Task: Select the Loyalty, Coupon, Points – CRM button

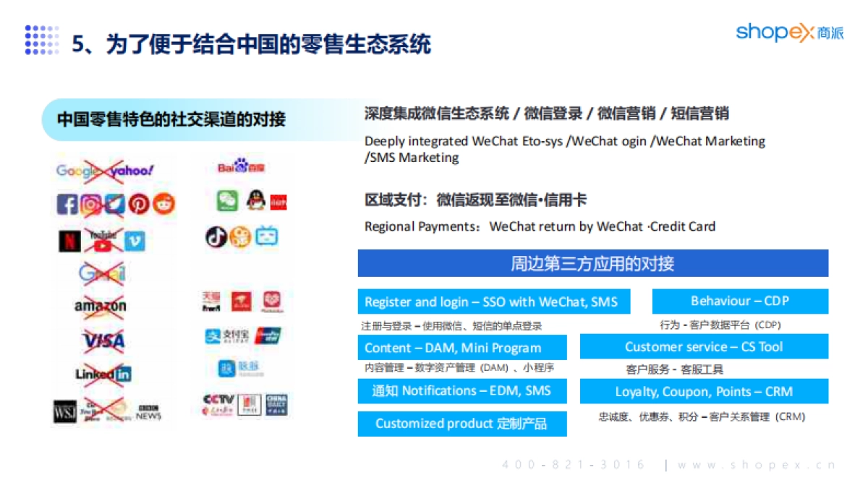Action: (703, 391)
